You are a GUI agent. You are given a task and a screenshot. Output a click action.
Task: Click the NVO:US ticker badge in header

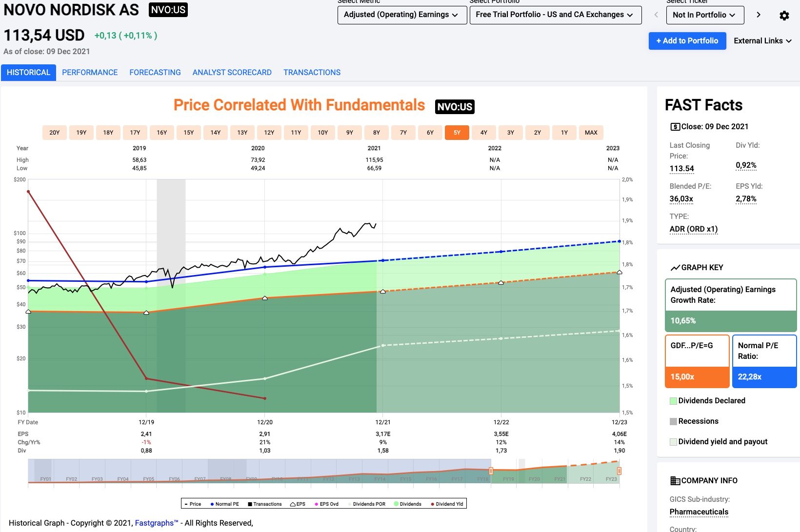(168, 10)
